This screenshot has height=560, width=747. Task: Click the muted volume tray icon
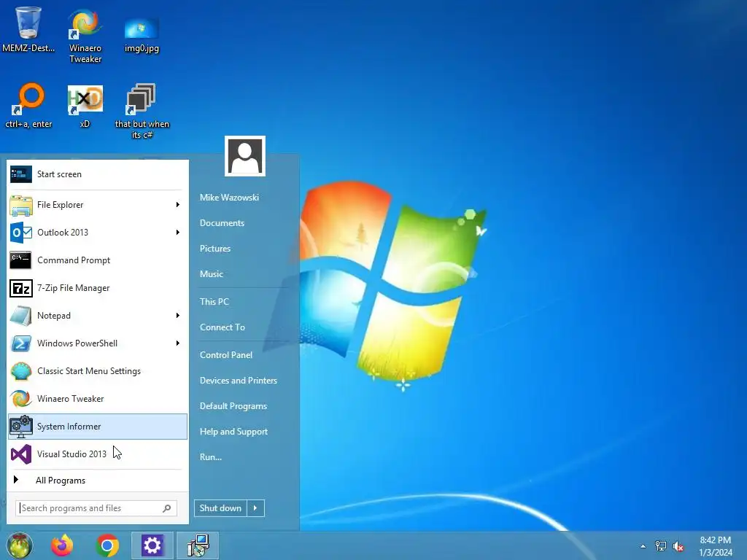coord(678,546)
